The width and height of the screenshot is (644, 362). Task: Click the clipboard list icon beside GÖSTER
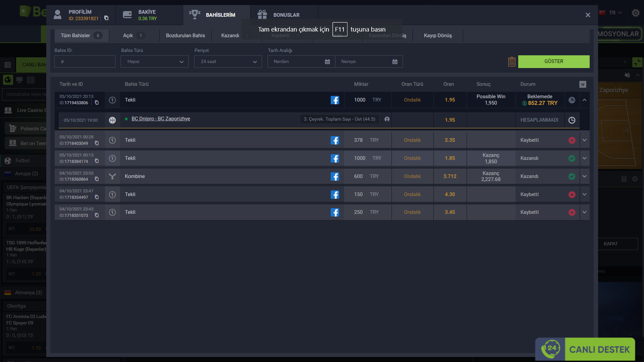point(512,62)
